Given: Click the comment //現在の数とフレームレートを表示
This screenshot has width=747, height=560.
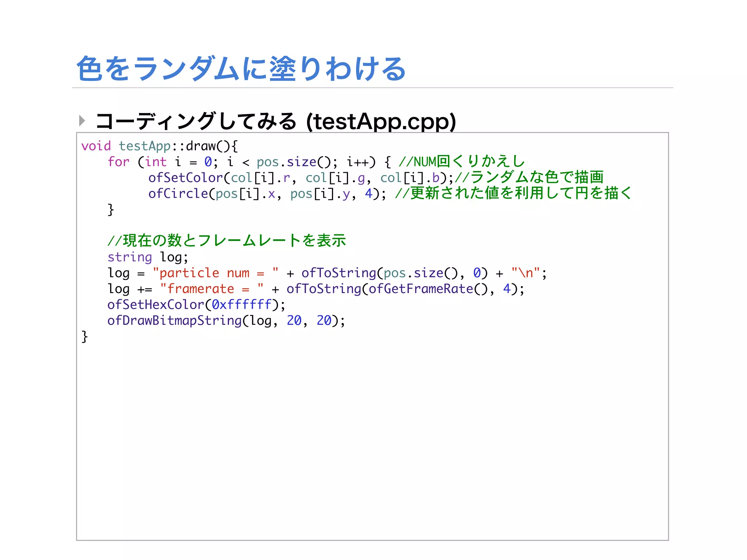Looking at the screenshot, I should (x=227, y=241).
